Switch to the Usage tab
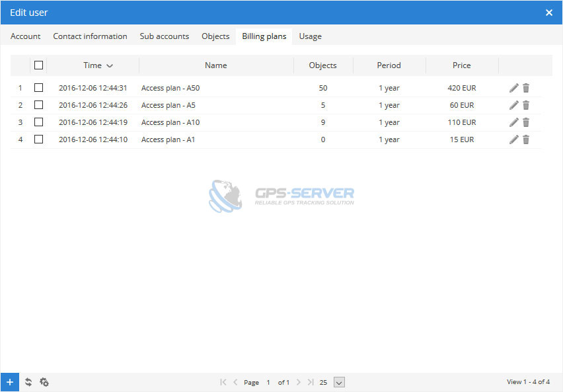This screenshot has width=563, height=392. tap(310, 36)
